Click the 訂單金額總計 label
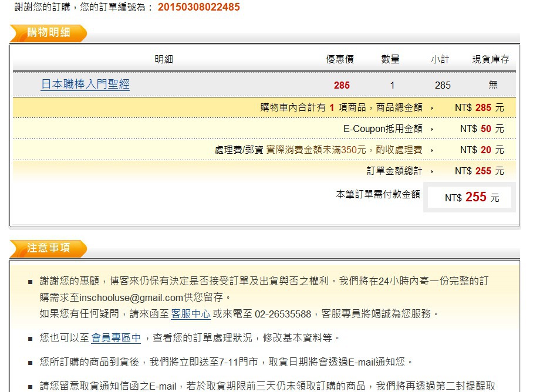533x392 pixels. pyautogui.click(x=394, y=171)
